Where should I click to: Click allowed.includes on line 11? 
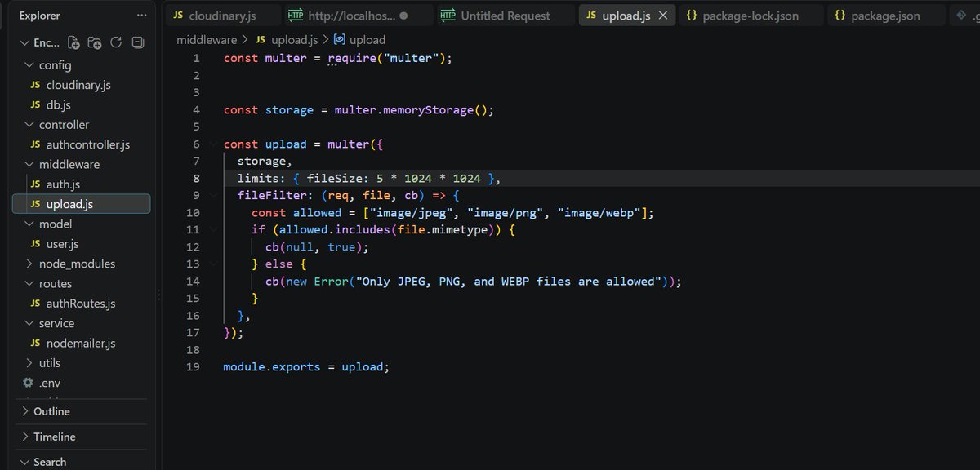click(334, 229)
